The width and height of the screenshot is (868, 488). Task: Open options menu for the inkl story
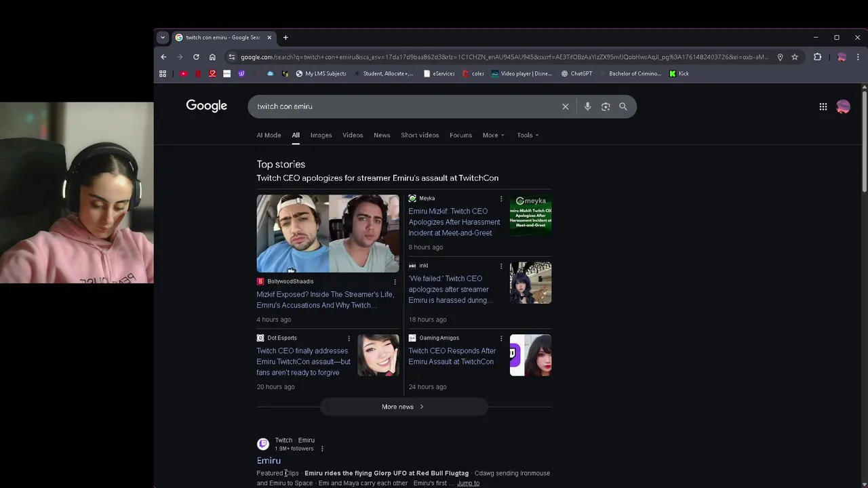[x=501, y=266]
